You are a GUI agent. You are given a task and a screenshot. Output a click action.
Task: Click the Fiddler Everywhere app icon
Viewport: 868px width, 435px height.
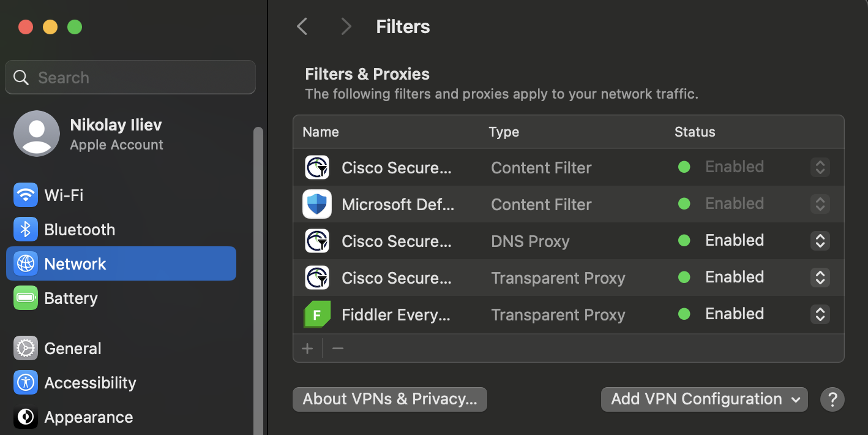(317, 314)
